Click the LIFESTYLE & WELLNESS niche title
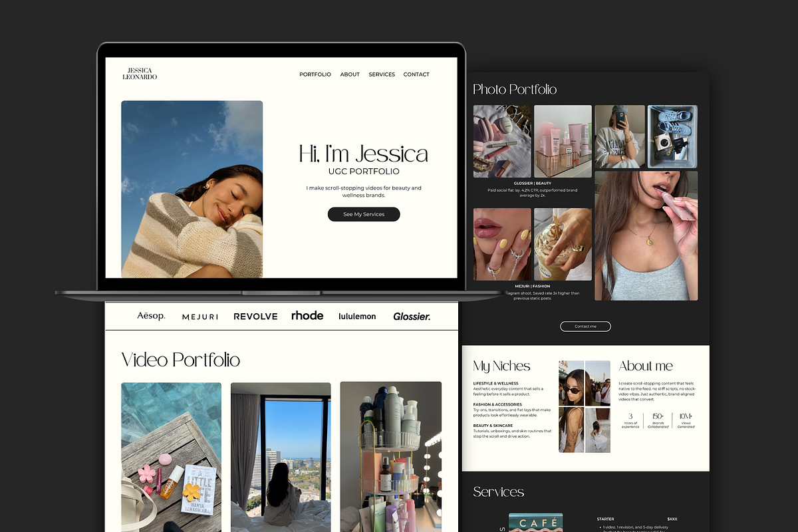The width and height of the screenshot is (798, 532). (x=495, y=383)
